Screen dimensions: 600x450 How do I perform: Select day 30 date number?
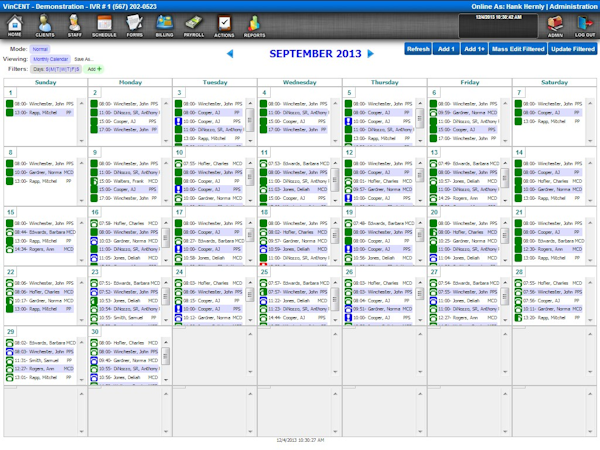click(x=95, y=332)
